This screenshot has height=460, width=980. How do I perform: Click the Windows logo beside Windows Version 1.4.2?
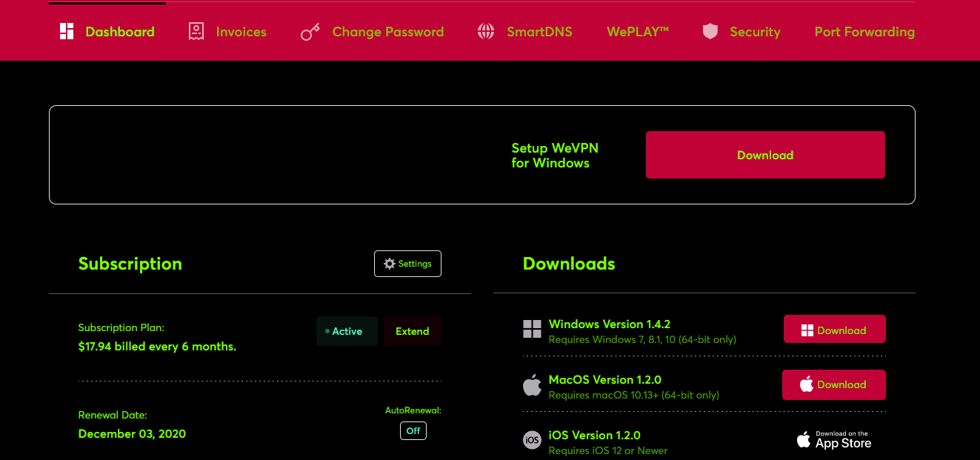tap(532, 330)
